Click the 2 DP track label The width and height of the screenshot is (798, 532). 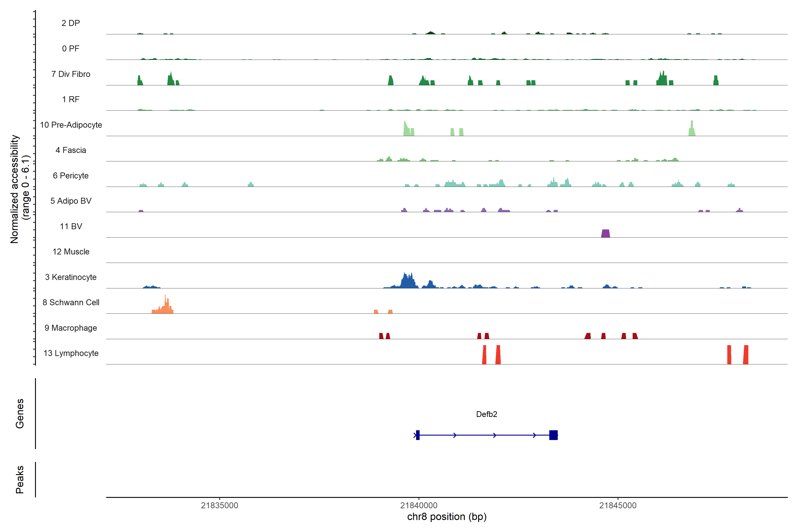(x=71, y=23)
